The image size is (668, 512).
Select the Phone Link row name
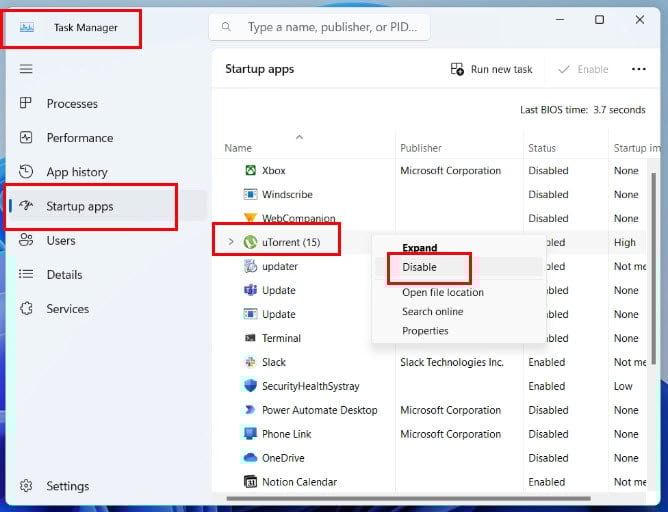[x=286, y=434]
